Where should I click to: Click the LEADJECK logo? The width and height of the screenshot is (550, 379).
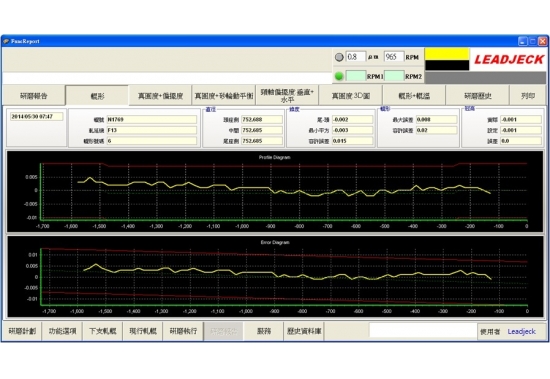click(x=509, y=59)
